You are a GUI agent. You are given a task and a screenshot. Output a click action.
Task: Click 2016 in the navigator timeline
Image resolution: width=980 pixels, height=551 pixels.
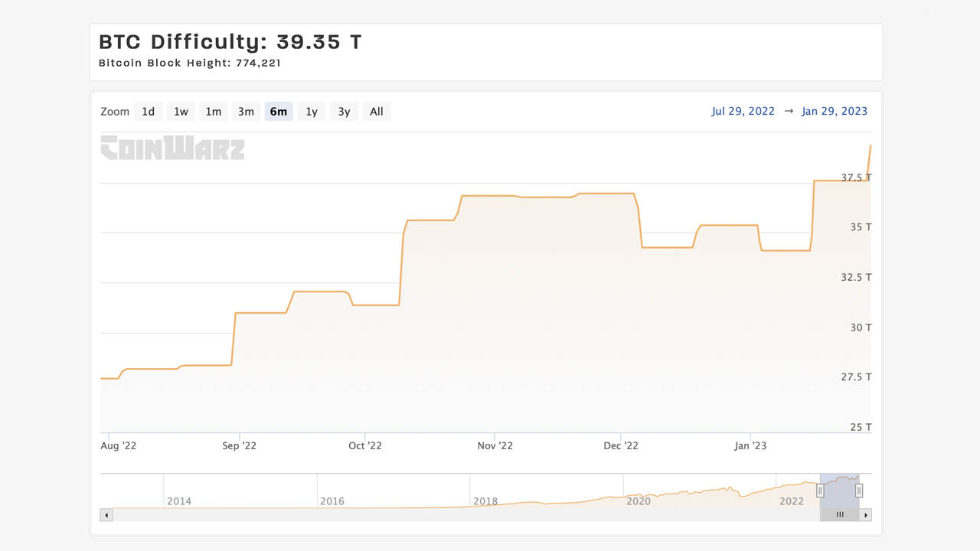332,501
